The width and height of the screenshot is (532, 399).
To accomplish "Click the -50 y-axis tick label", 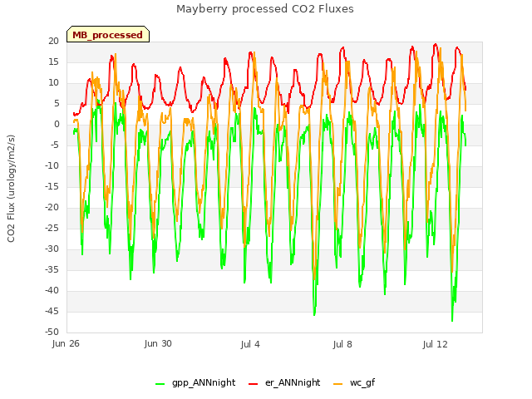I will click(52, 332).
